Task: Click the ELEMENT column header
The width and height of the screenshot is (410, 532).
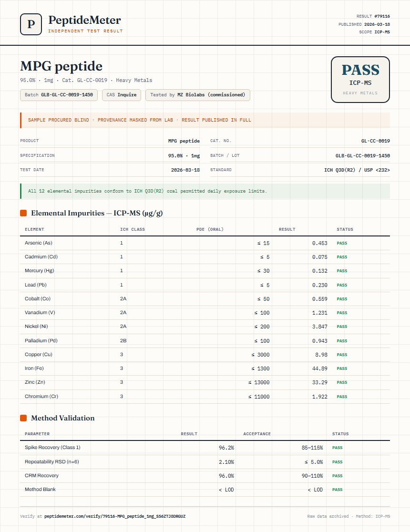Action: [x=34, y=229]
